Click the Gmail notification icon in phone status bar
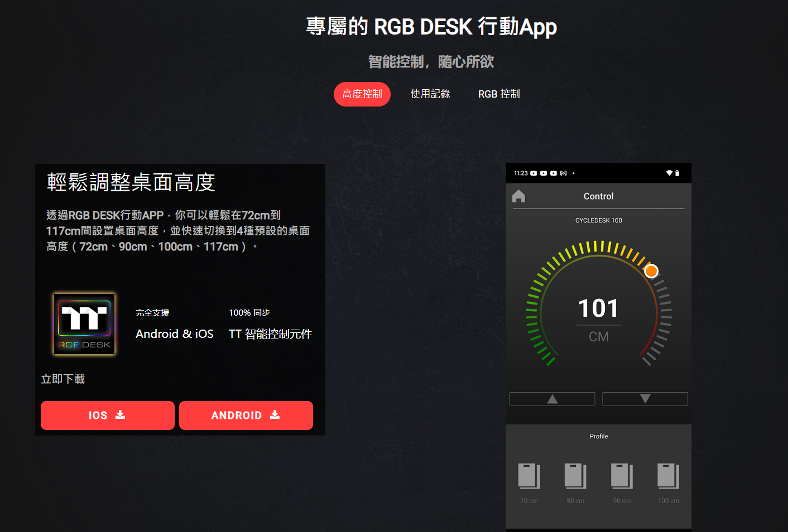788x532 pixels. point(564,173)
